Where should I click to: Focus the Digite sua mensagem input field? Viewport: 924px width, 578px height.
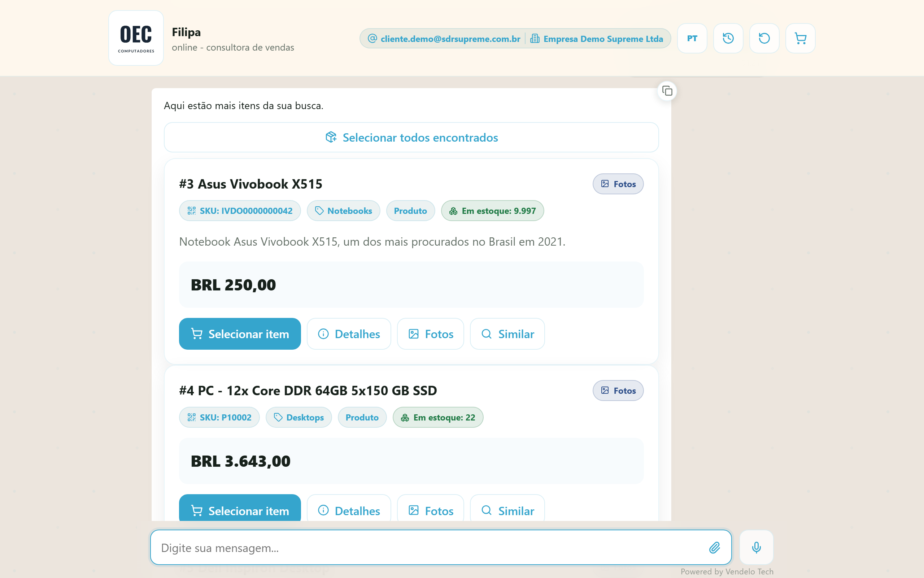point(441,547)
